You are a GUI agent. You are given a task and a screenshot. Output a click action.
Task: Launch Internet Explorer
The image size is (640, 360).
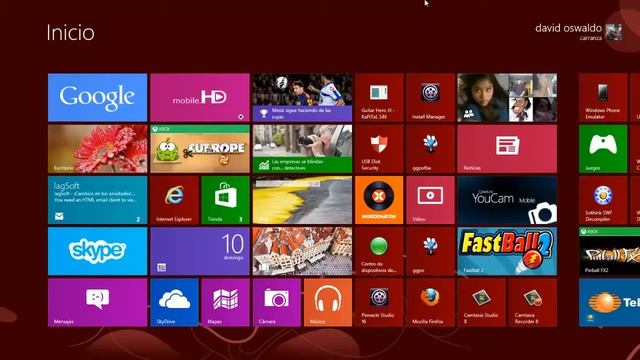(x=174, y=200)
